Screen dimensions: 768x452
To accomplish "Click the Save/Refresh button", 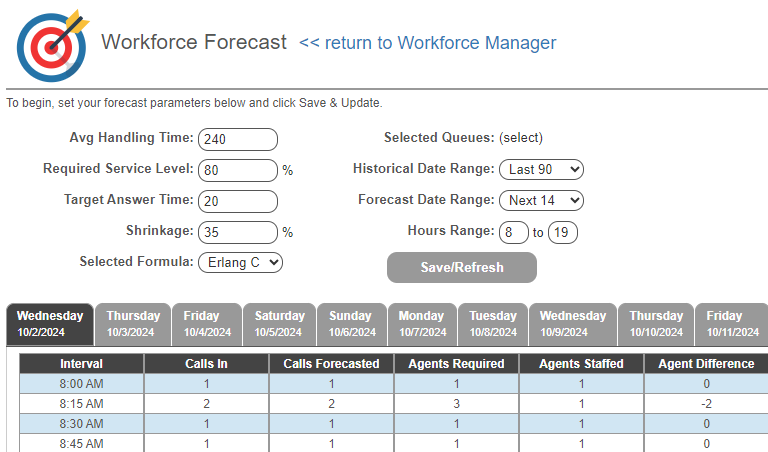I will (x=462, y=267).
